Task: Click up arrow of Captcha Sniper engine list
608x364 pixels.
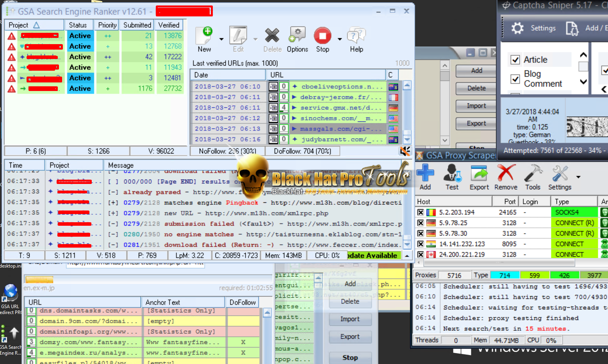Action: [583, 55]
